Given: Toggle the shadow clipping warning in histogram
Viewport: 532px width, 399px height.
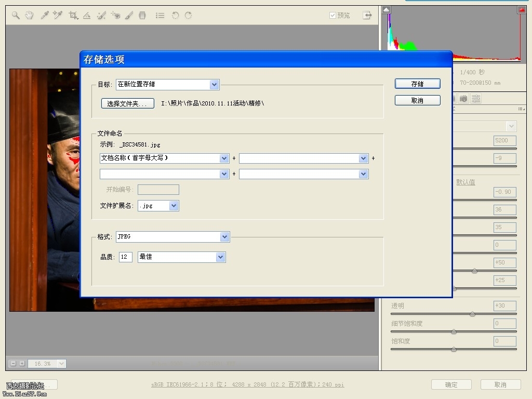Looking at the screenshot, I should 386,10.
